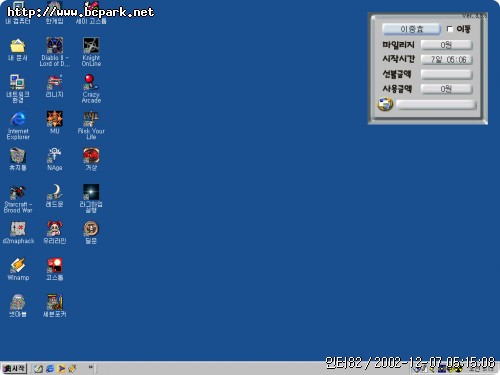
Task: Click the first Quick Launch icon beside Start
Action: click(39, 368)
